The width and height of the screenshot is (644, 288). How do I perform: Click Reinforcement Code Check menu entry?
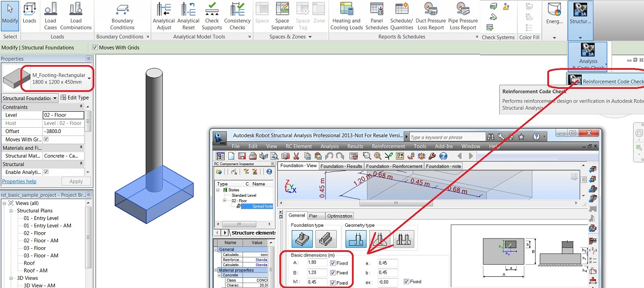(x=606, y=82)
